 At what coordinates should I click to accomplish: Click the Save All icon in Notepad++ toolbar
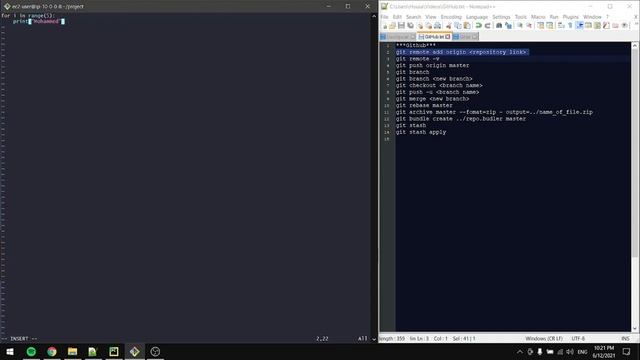[410, 26]
